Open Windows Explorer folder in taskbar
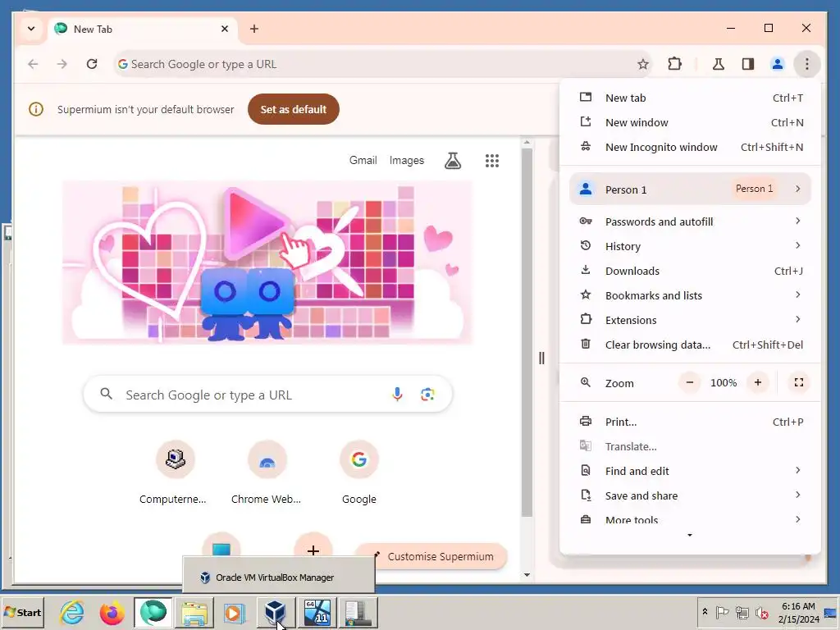 click(194, 612)
